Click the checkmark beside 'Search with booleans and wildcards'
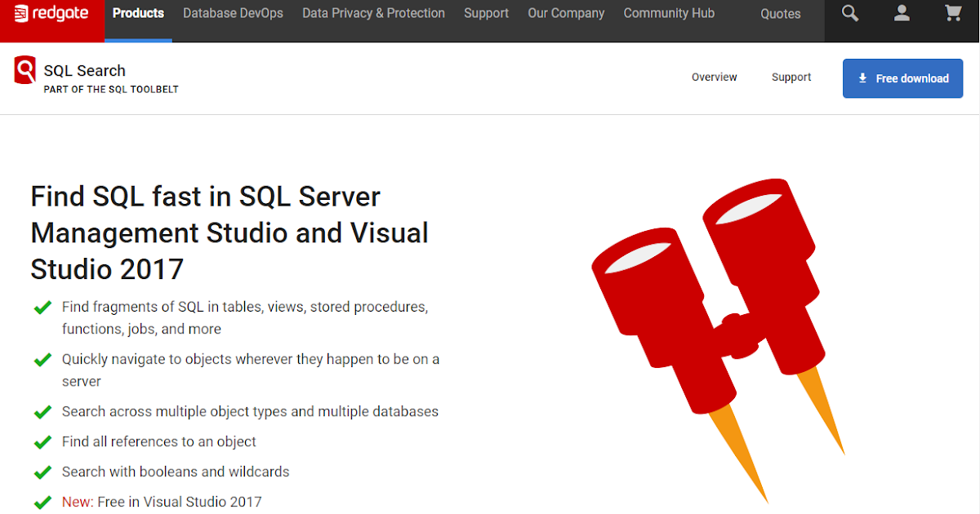 pos(42,472)
